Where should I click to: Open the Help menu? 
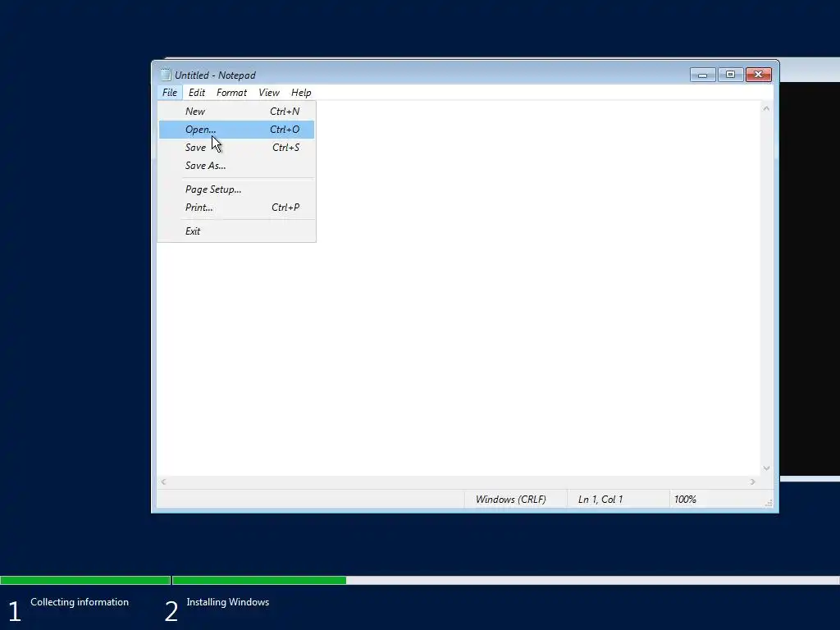point(301,92)
